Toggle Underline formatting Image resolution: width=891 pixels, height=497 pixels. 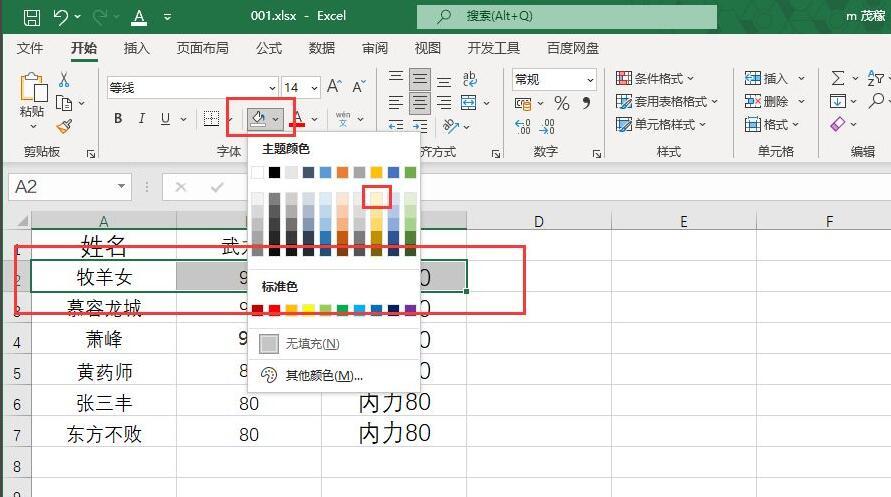point(165,119)
